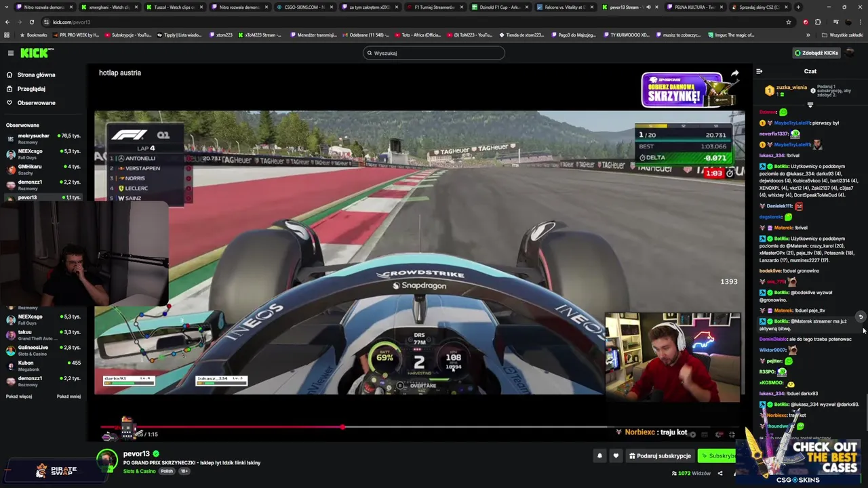The image size is (868, 488).
Task: Open GalineosLive followed channel
Action: tap(43, 350)
